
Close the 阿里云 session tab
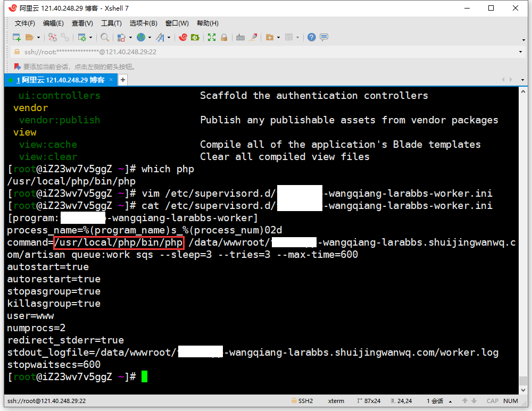coord(111,80)
